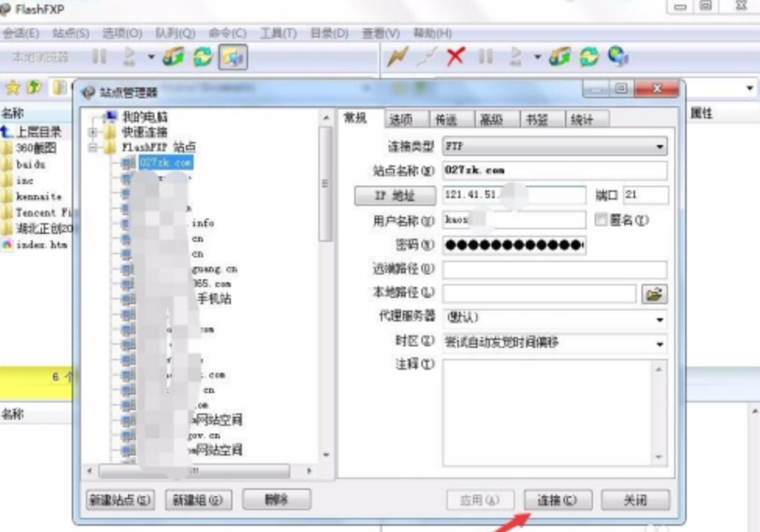
Task: Click the 360截图 folder icon
Action: tap(7, 147)
